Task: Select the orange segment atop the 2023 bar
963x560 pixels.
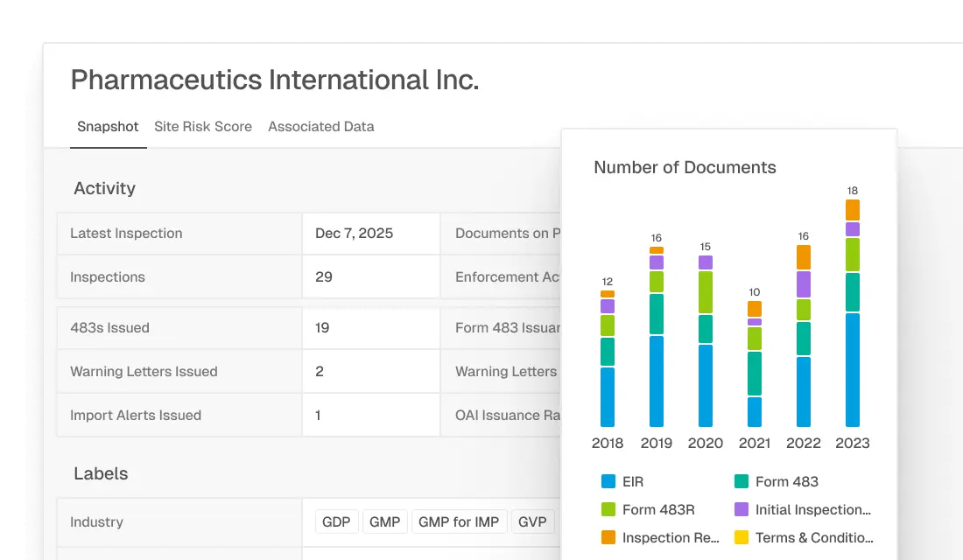Action: (853, 210)
